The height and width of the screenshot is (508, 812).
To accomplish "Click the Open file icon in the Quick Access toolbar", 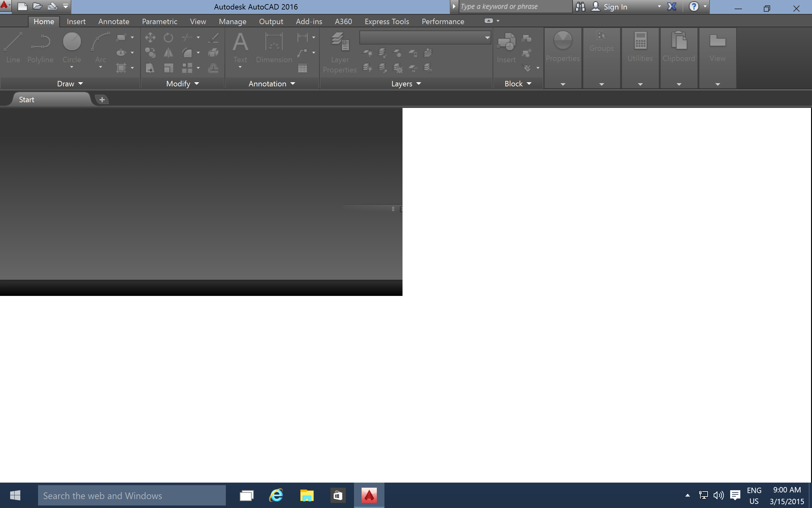I will (x=37, y=6).
